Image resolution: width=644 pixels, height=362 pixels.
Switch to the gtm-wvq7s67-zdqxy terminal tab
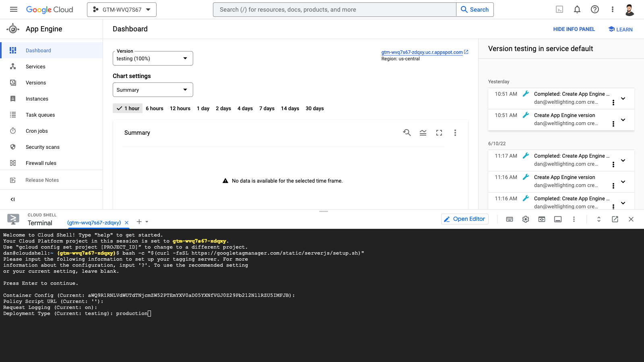(94, 222)
